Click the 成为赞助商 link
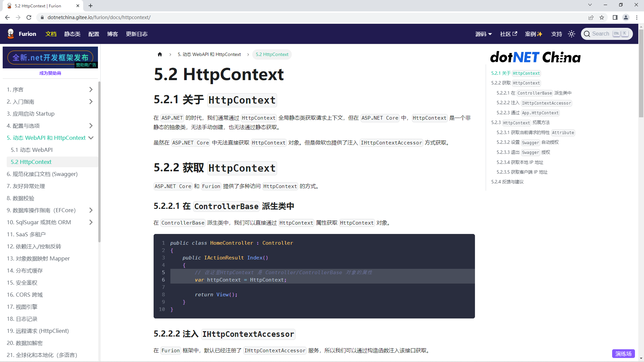Screen dimensions: 644x362 pos(50,73)
